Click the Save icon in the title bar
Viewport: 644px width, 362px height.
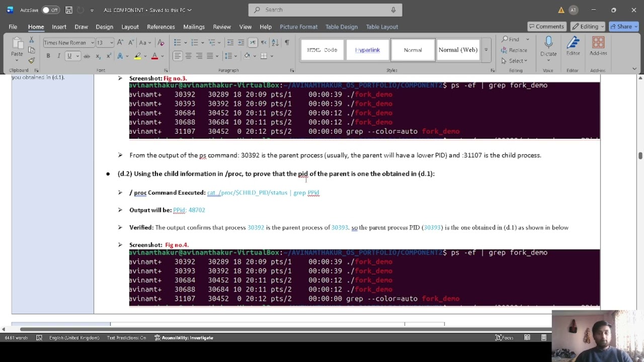69,10
